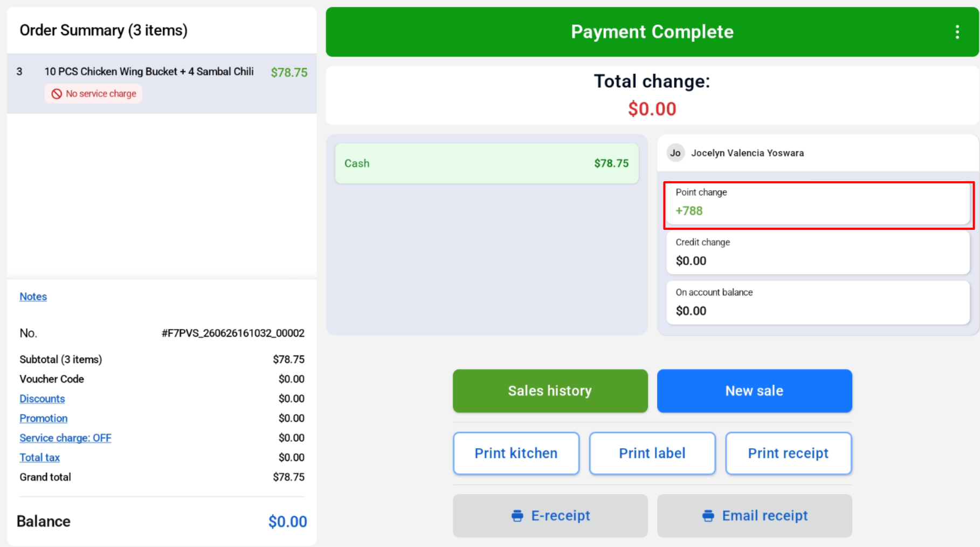Click the Print label button
This screenshot has width=980, height=547.
(x=652, y=453)
